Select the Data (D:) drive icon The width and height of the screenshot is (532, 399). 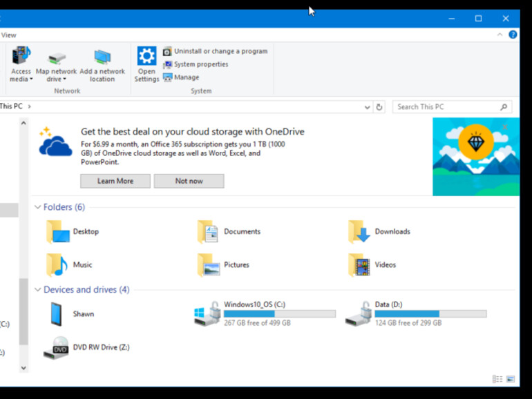click(x=359, y=314)
